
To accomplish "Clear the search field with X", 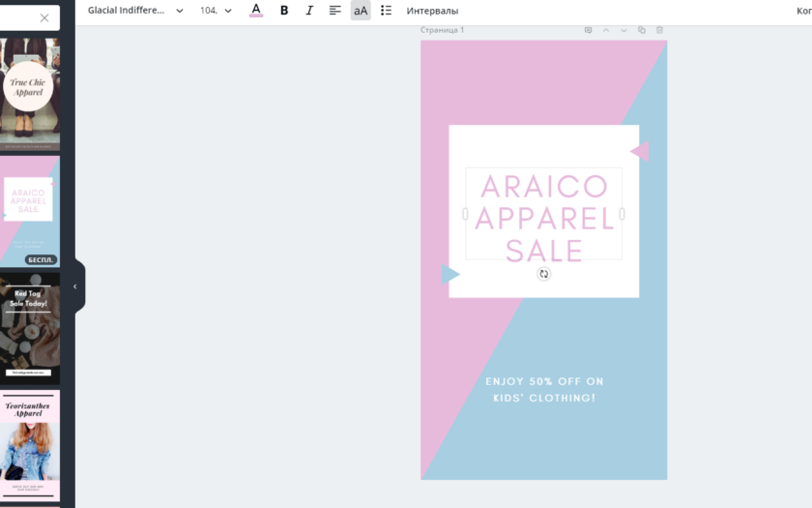I will tap(44, 18).
